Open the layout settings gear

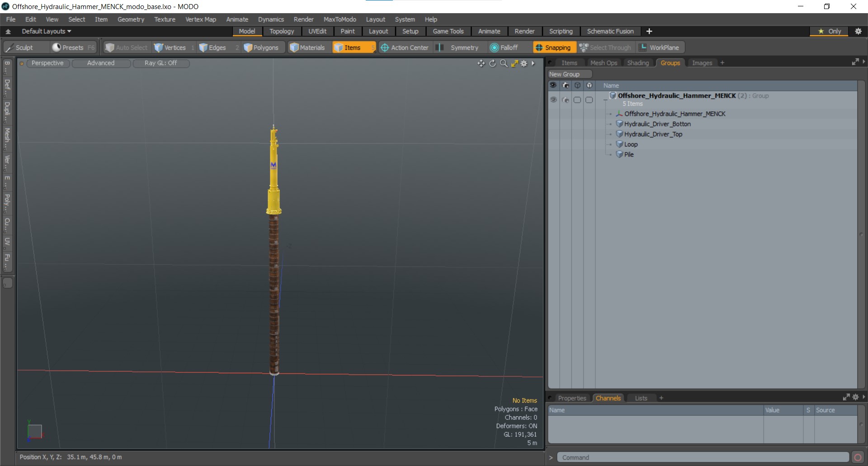859,31
